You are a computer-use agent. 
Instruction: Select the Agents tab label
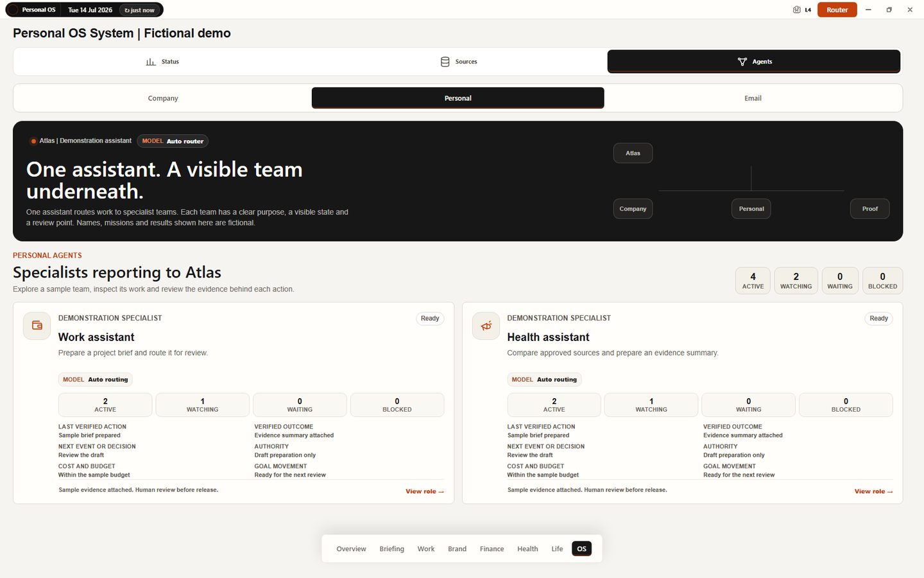[762, 62]
